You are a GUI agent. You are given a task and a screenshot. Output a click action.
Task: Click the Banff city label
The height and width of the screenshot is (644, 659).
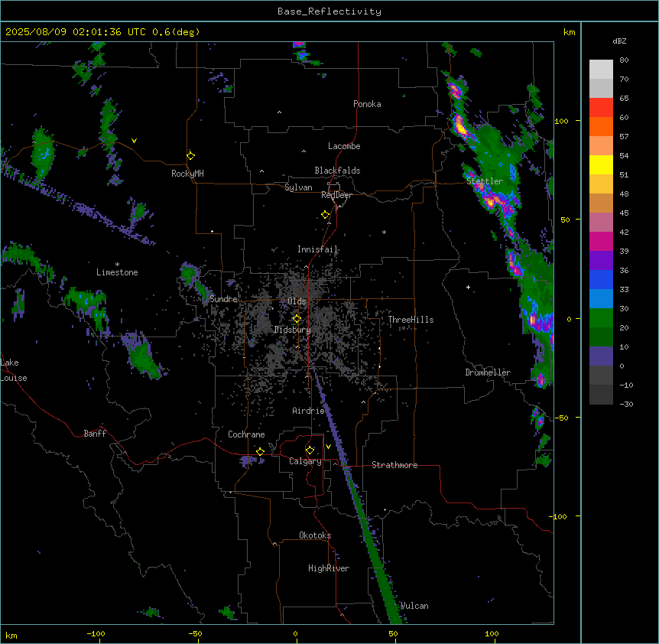(x=95, y=434)
